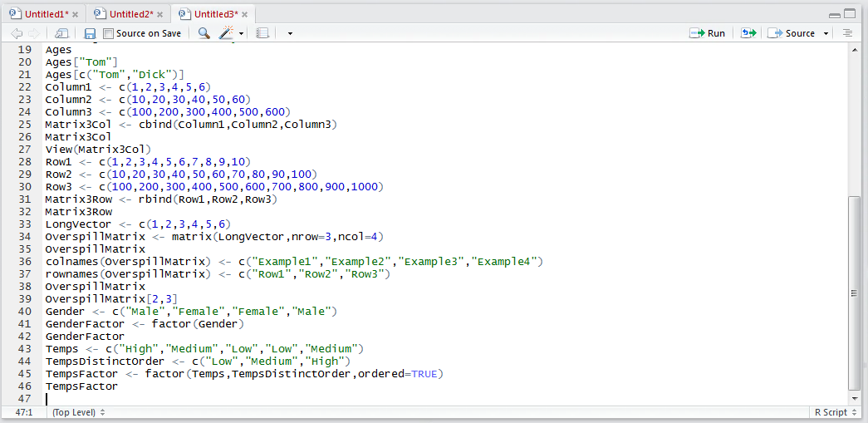Source the active script
Image resolution: width=868 pixels, height=423 pixels.
pos(792,33)
